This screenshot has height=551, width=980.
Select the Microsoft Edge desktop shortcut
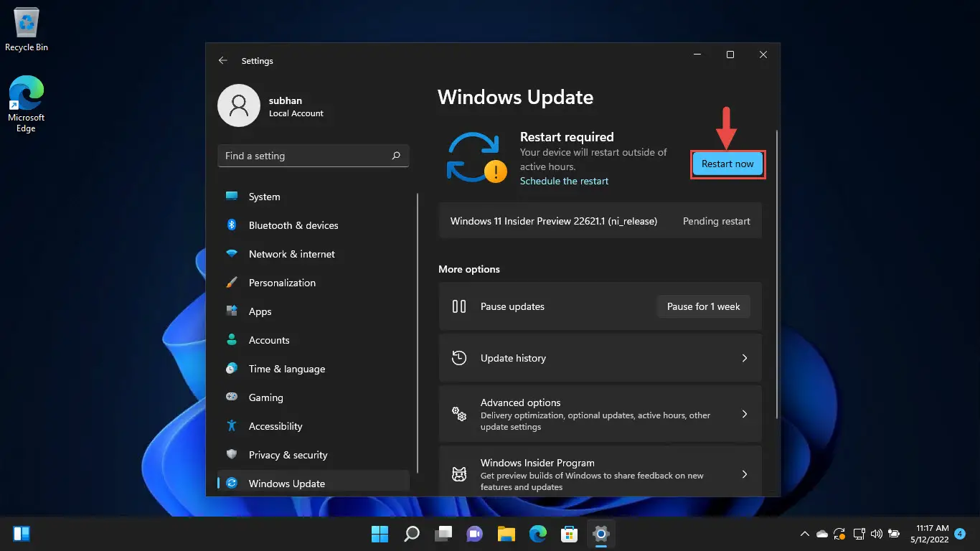click(x=27, y=104)
